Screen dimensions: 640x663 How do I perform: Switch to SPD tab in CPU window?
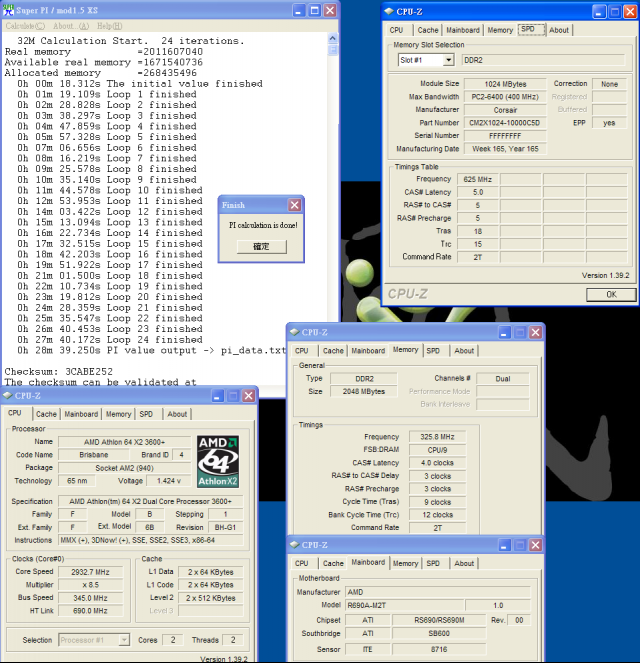pos(146,414)
